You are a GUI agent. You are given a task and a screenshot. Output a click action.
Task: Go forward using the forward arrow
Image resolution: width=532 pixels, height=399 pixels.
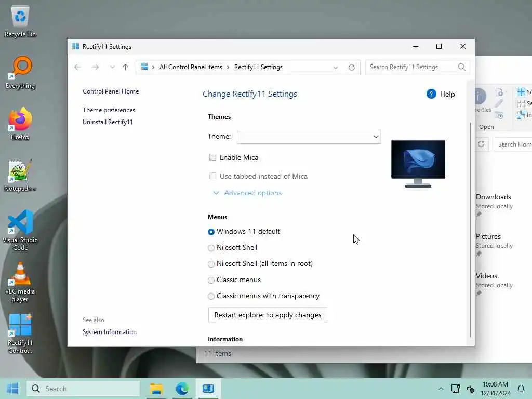click(x=96, y=67)
